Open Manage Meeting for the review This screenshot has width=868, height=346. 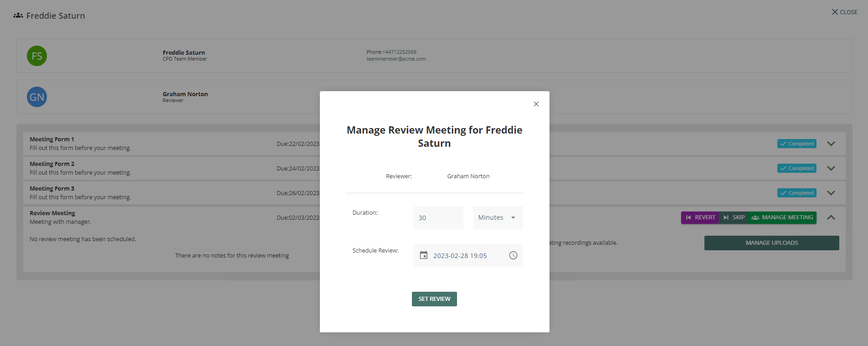[x=782, y=217]
